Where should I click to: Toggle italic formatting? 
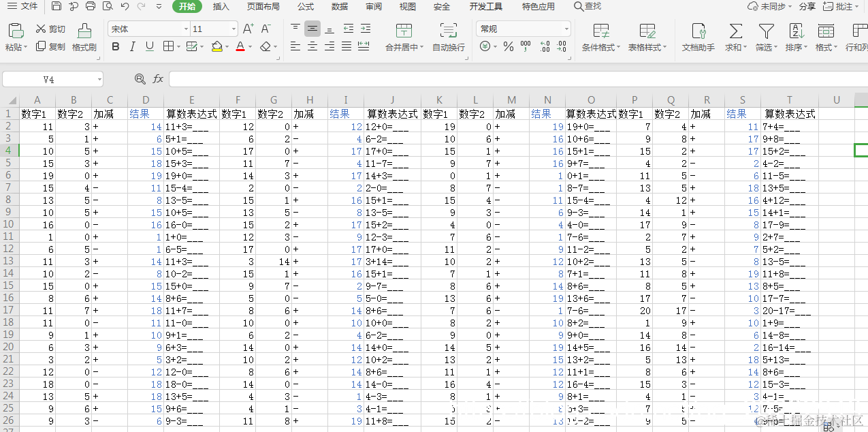point(132,46)
